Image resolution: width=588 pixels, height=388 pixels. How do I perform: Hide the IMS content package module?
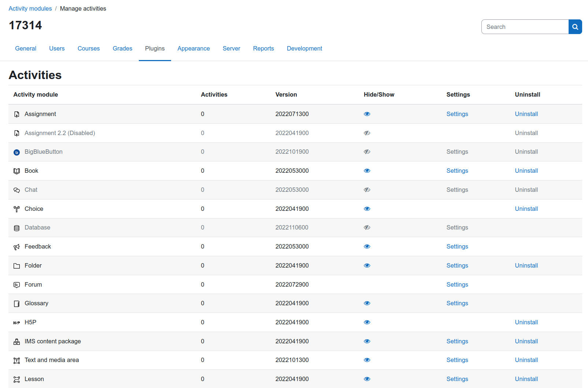point(367,341)
